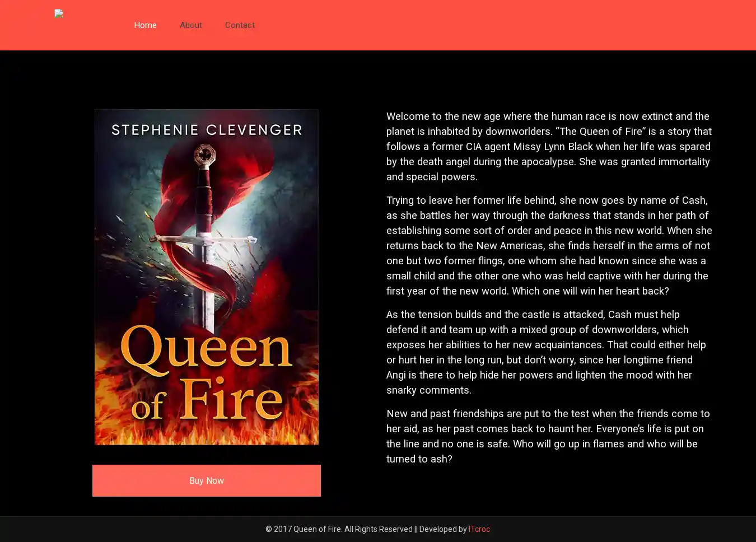Click the paragraph starting 'Welcome to the new age'
Image resolution: width=756 pixels, height=542 pixels.
coord(549,147)
